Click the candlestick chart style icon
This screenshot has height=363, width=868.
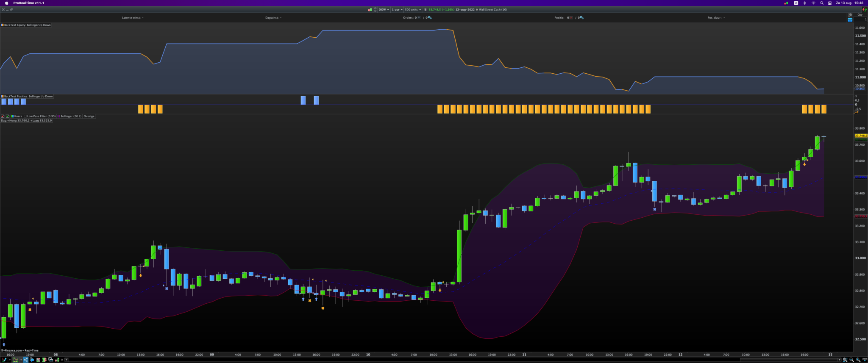(x=370, y=9)
